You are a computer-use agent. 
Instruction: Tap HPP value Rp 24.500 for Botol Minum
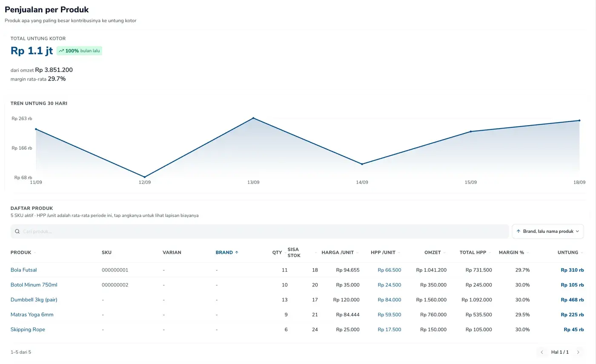point(389,285)
